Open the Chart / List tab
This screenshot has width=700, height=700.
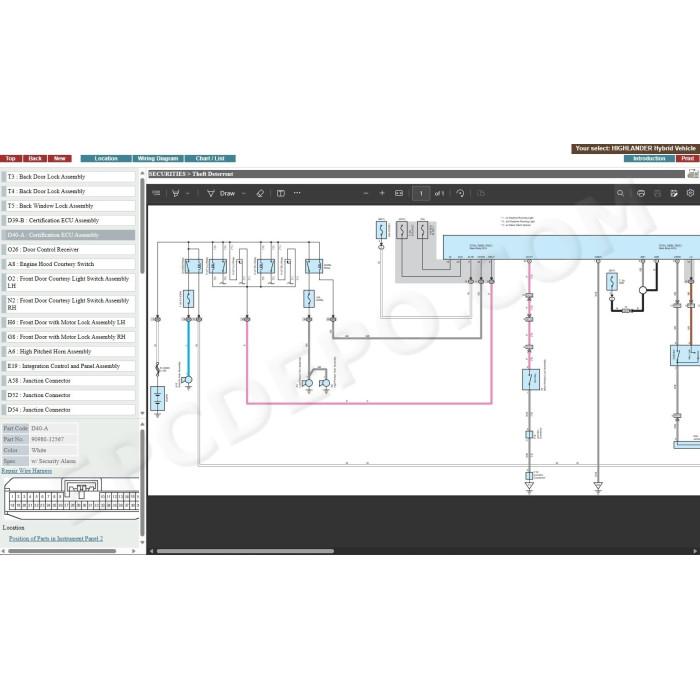point(210,158)
